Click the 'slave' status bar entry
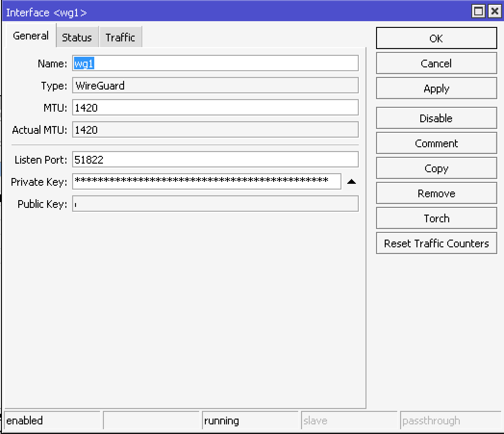The image size is (504, 434). 350,421
